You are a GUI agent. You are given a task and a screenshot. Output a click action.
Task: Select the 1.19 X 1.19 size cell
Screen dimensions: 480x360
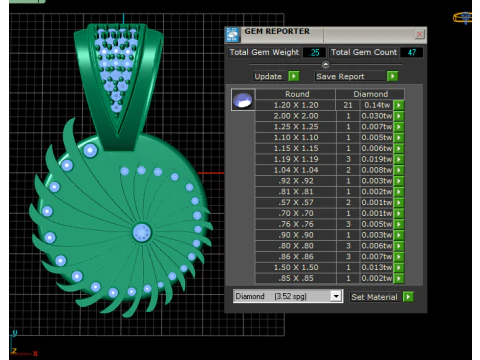pos(296,159)
